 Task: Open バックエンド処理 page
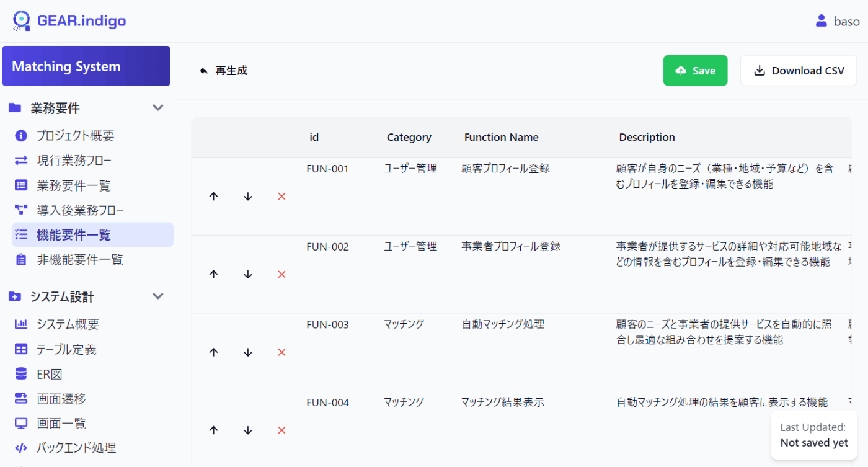(76, 448)
